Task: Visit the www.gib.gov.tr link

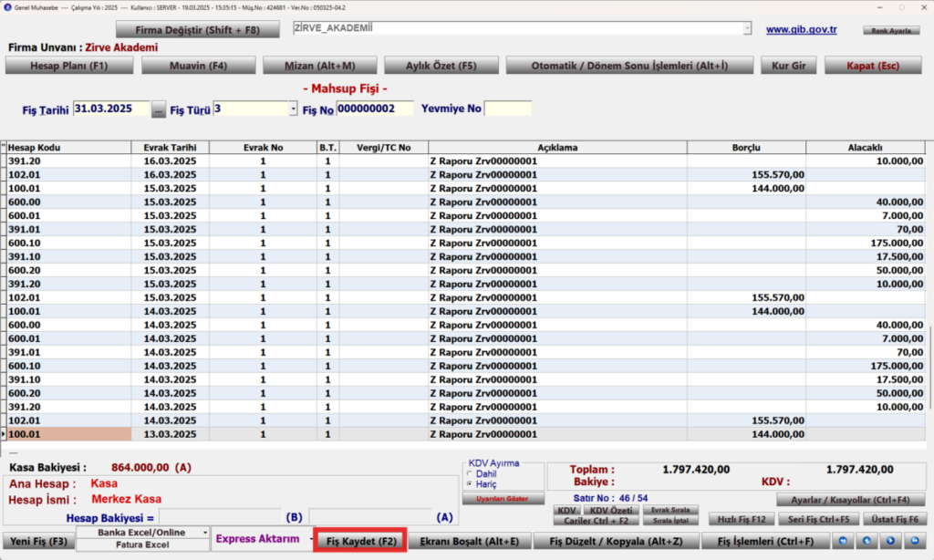Action: [801, 29]
